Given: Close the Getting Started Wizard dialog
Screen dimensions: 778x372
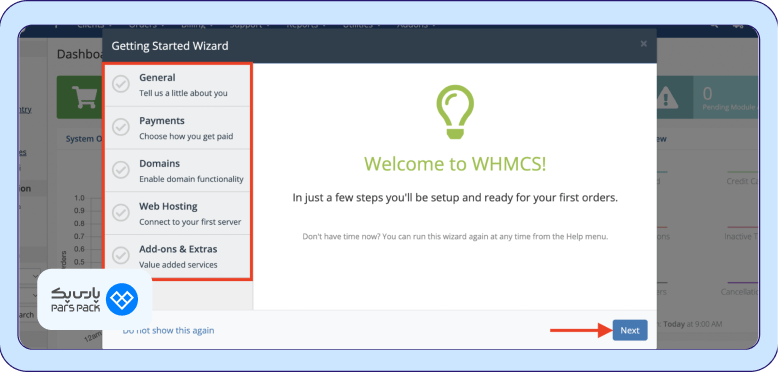Looking at the screenshot, I should (644, 44).
